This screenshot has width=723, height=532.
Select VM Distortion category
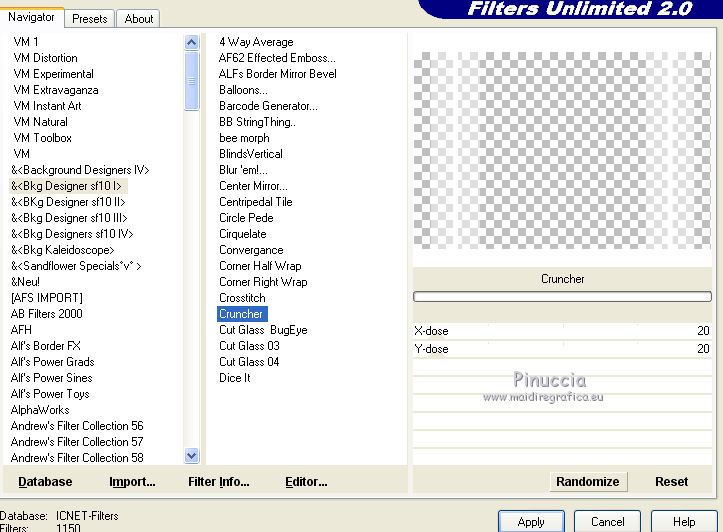(45, 58)
